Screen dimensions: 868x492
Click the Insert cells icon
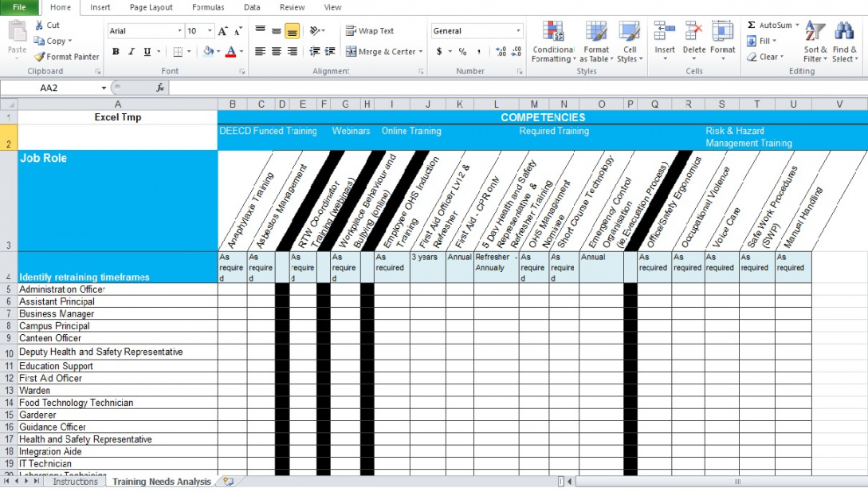(665, 32)
